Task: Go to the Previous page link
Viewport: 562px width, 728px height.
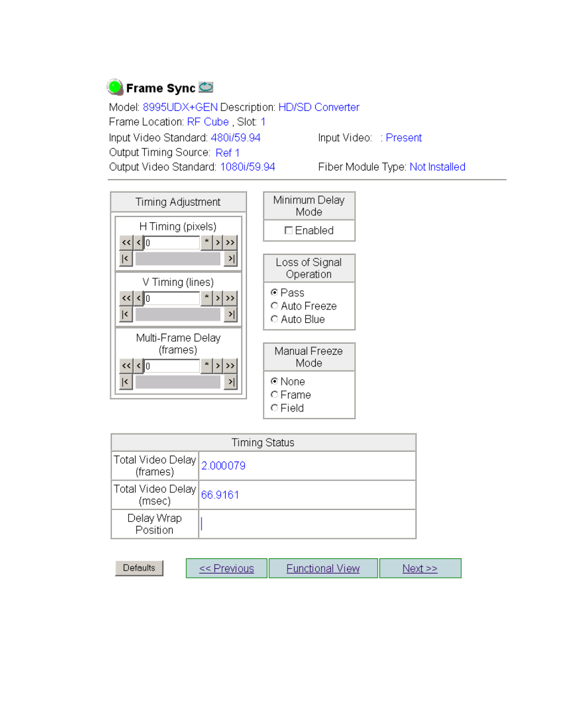Action: click(226, 569)
